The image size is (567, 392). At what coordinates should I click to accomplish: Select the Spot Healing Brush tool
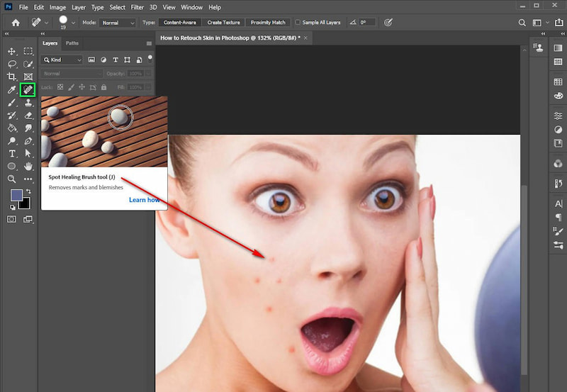[28, 90]
